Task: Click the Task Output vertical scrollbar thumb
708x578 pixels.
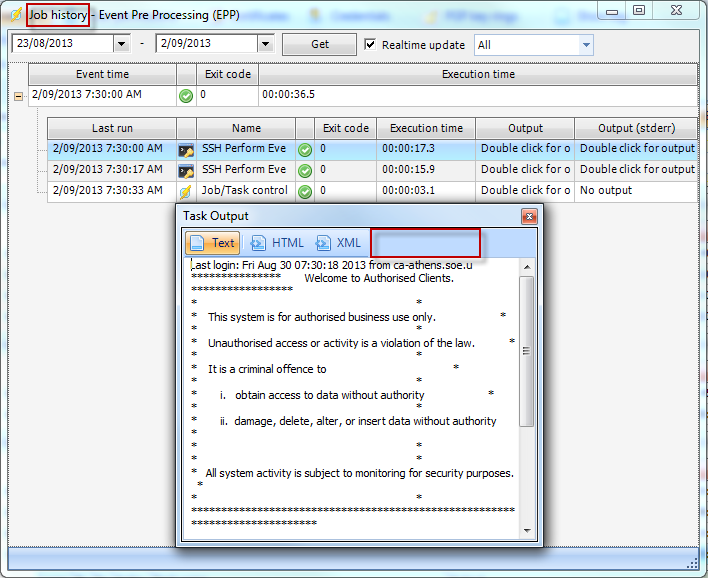Action: point(526,350)
